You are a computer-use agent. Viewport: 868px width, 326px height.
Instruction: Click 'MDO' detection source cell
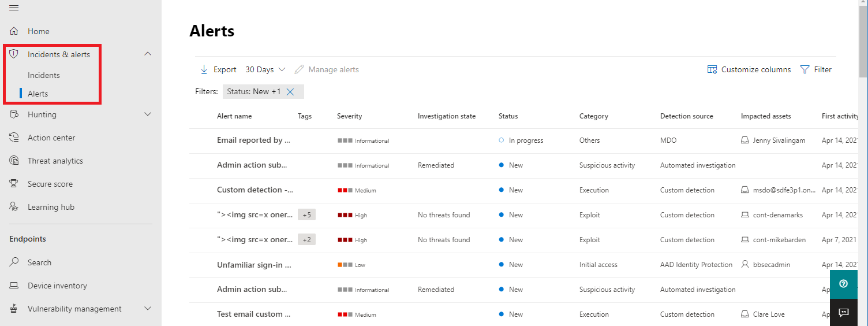coord(668,140)
